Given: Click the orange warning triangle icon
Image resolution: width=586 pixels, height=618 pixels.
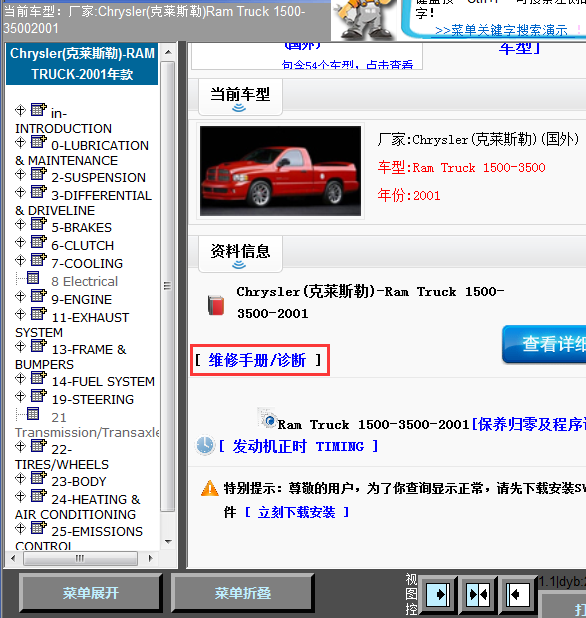Looking at the screenshot, I should pos(210,488).
